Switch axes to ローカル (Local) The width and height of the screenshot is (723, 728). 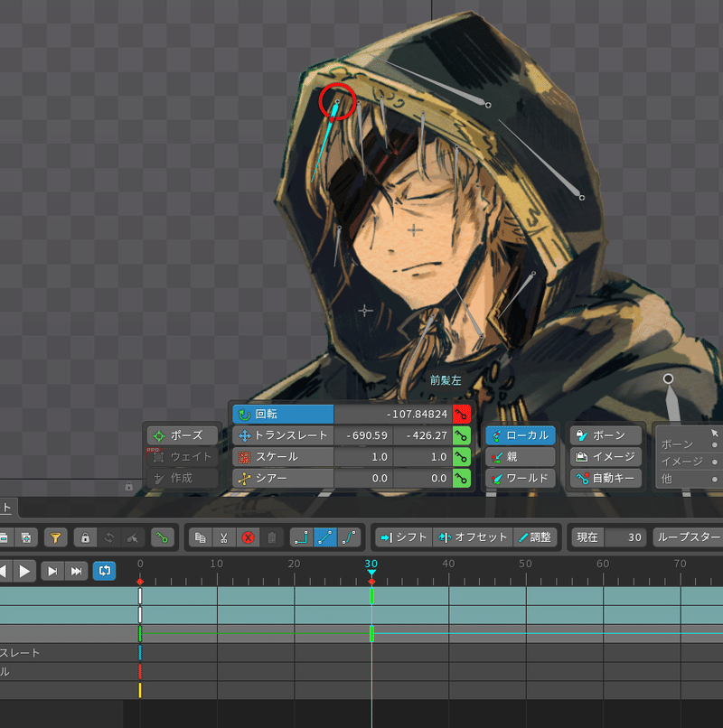(x=521, y=435)
